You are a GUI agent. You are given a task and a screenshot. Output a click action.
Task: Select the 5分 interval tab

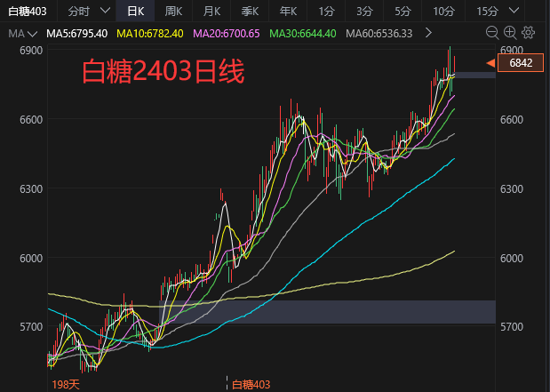[x=403, y=12]
